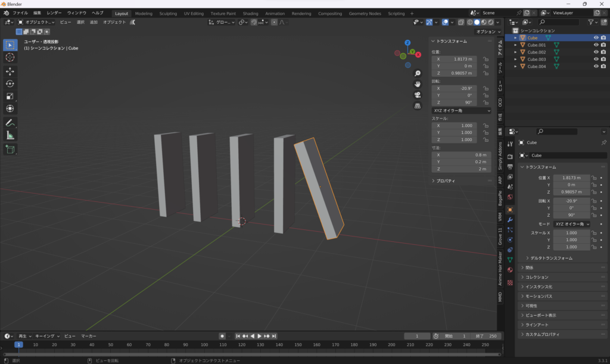The image size is (610, 364).
Task: Activate the Cursor tool
Action: [10, 57]
